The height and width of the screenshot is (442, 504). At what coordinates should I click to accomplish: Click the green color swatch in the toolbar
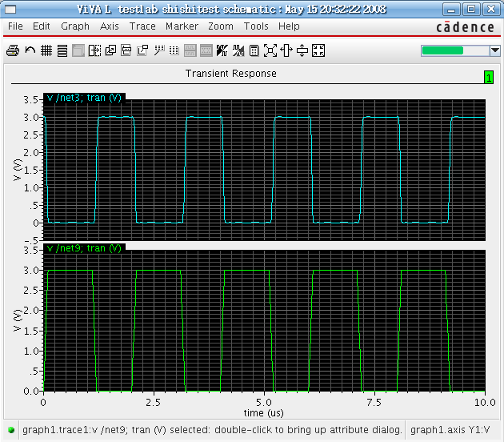pos(442,50)
